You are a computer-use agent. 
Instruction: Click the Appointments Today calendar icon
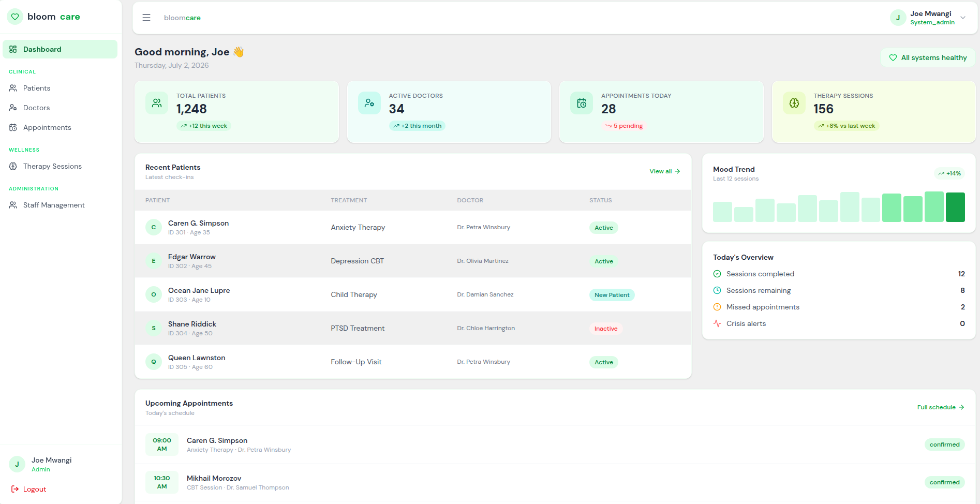[582, 103]
